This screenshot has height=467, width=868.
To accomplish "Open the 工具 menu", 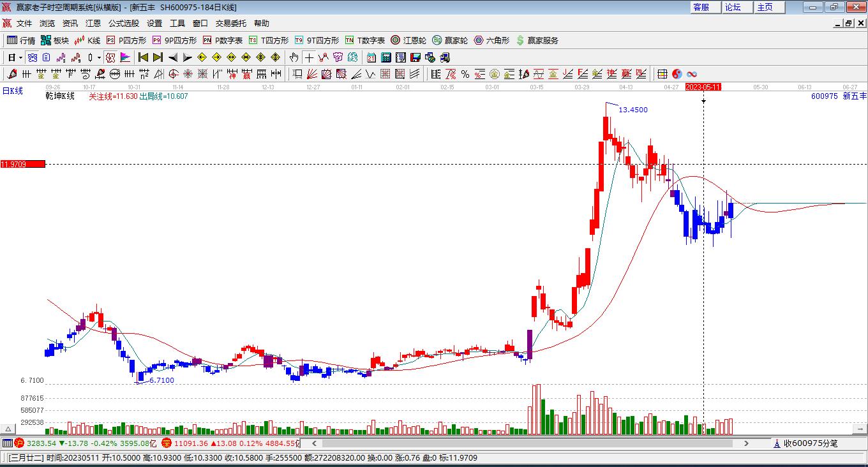I will tap(177, 24).
